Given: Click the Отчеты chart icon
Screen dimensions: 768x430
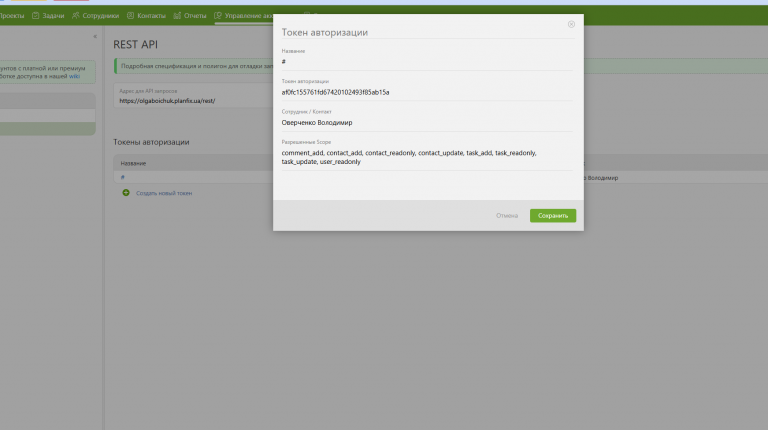Looking at the screenshot, I should tap(177, 16).
